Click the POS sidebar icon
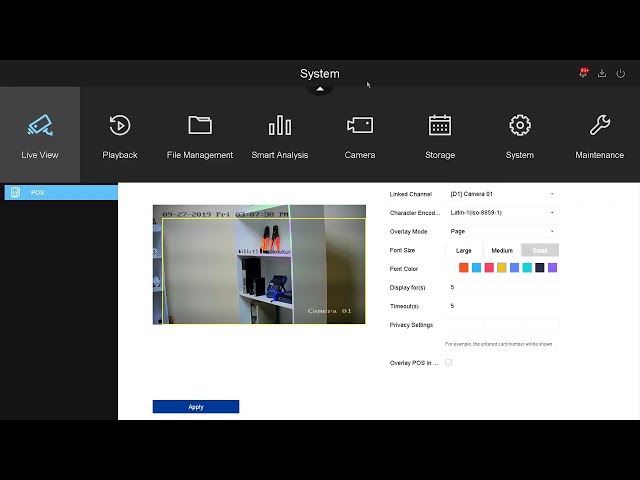The image size is (640, 480). 16,192
